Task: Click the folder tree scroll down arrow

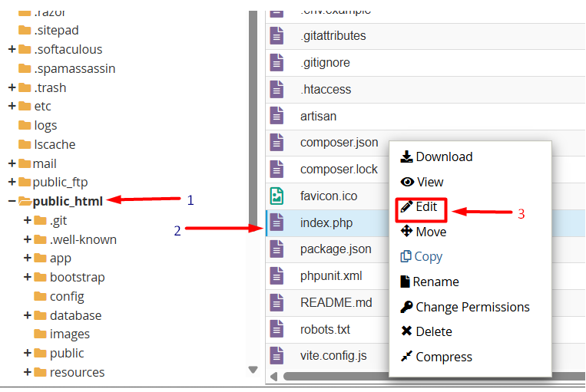Action: click(253, 370)
